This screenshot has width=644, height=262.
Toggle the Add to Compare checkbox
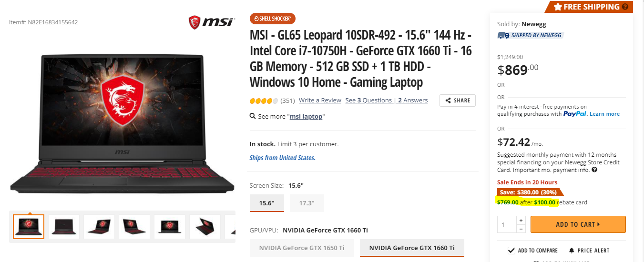pos(511,251)
